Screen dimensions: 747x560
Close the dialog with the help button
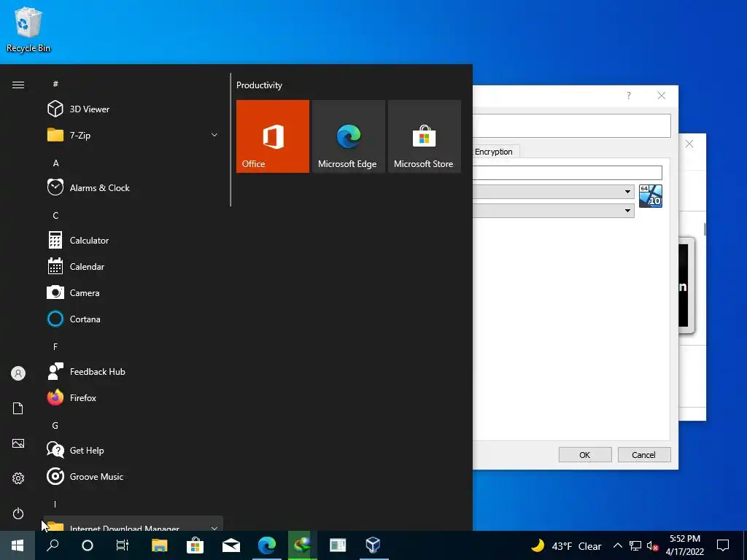661,96
